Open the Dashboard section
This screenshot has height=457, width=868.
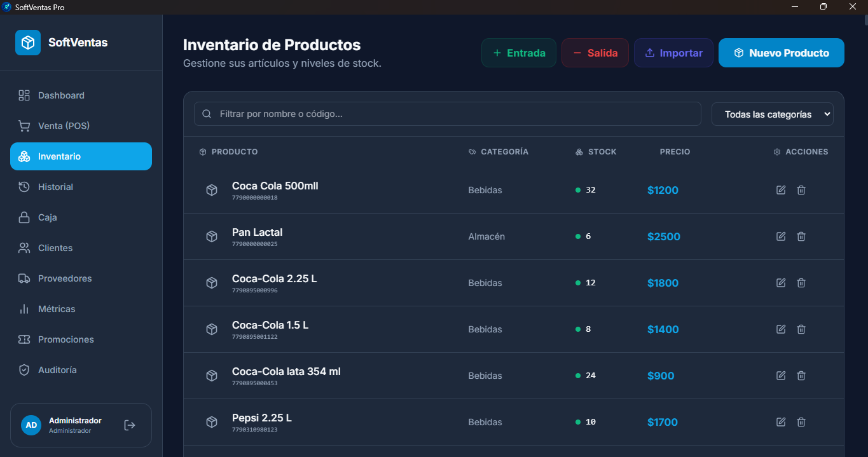pyautogui.click(x=60, y=95)
